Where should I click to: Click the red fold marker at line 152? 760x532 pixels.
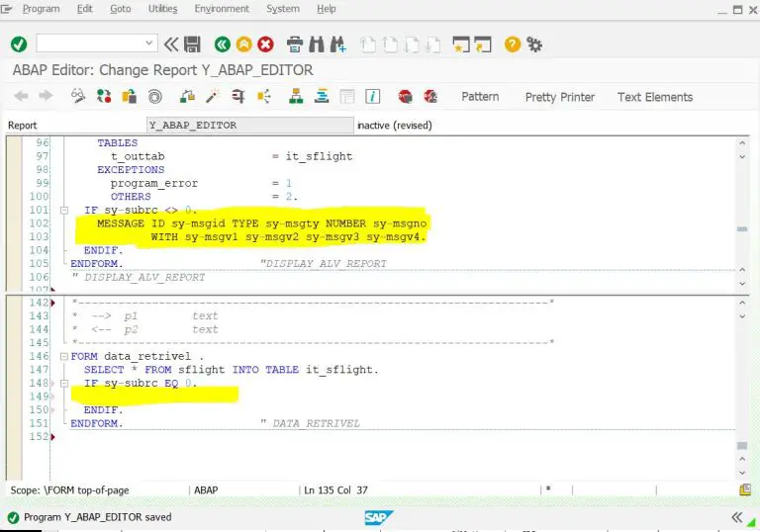click(x=52, y=437)
